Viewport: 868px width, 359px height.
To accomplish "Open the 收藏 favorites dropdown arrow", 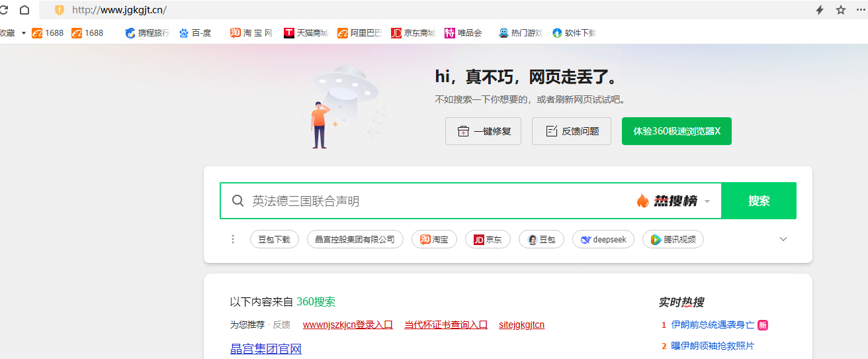I will click(x=24, y=32).
